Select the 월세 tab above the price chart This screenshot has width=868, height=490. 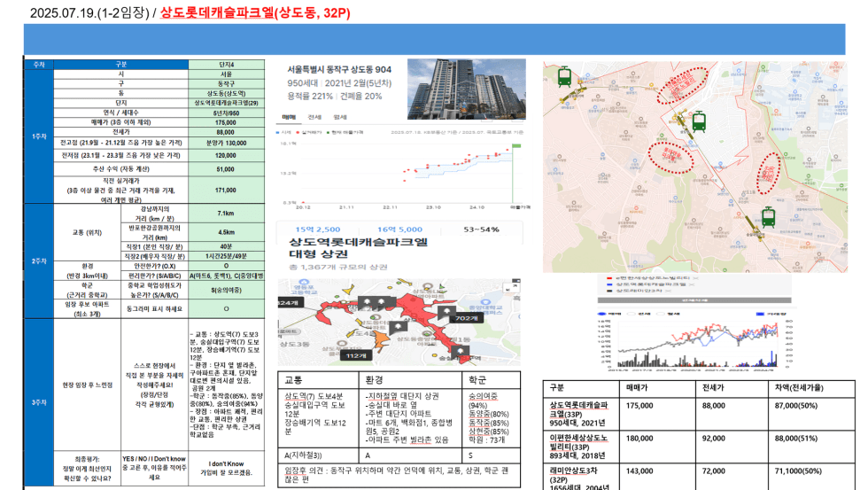[340, 117]
